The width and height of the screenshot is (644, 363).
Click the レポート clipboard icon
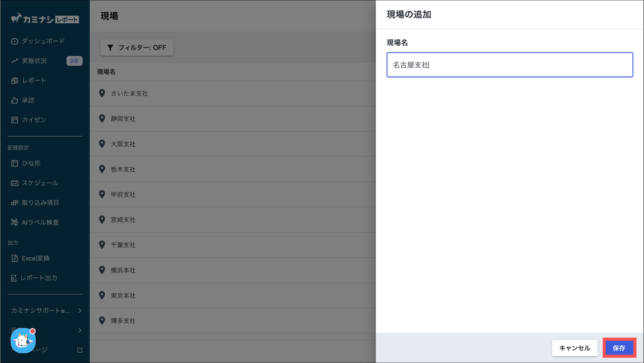[x=14, y=81]
